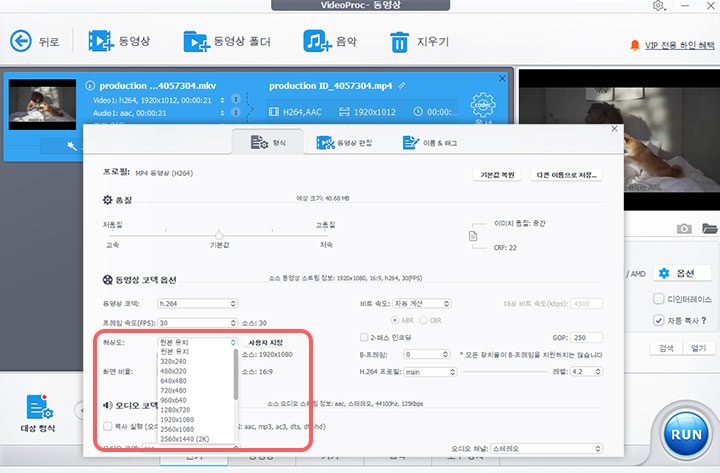Select the CBR radio button
Screen dimensions: 720x473
[x=423, y=320]
